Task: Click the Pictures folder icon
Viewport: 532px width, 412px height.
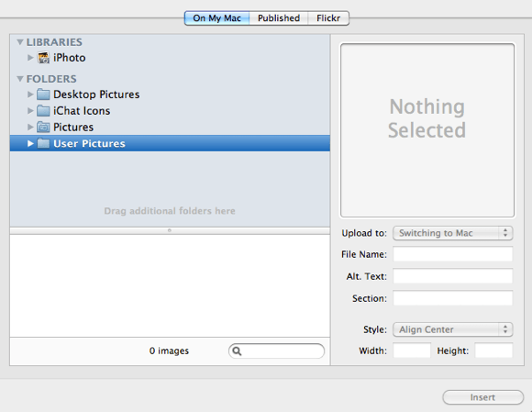Action: (43, 128)
